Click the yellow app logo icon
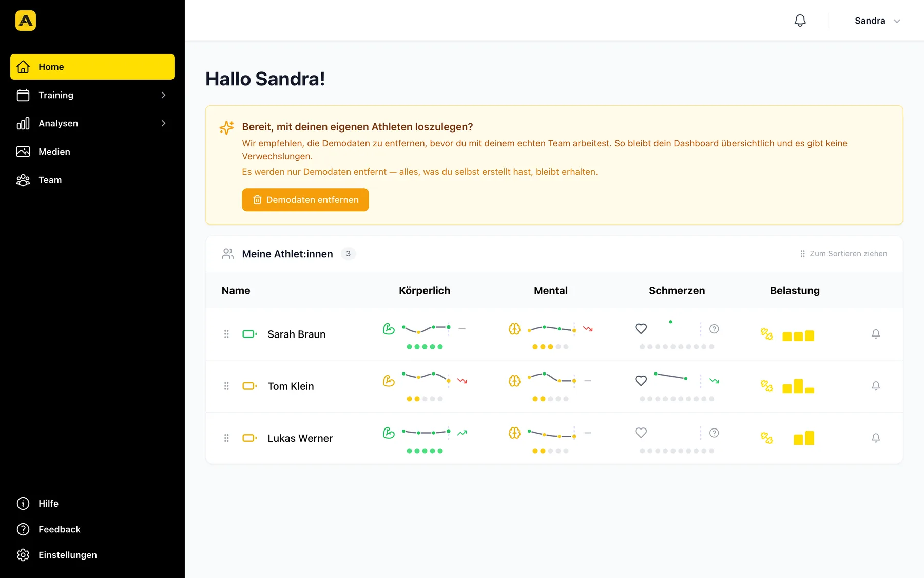The width and height of the screenshot is (924, 578). click(26, 21)
